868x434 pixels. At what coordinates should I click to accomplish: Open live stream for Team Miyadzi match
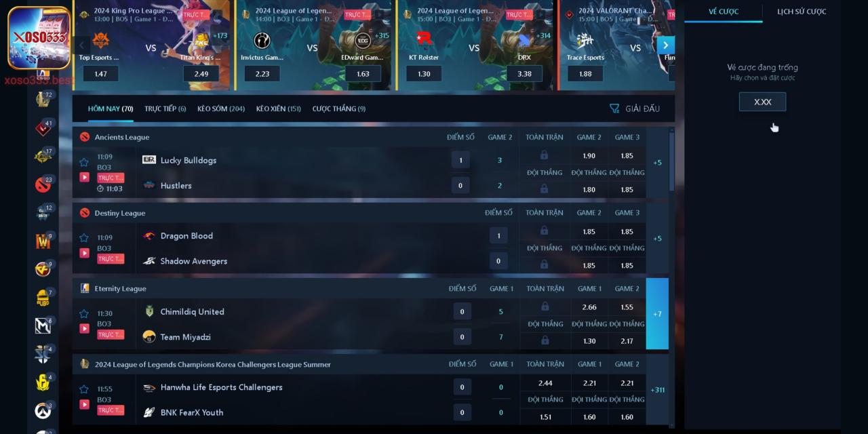pyautogui.click(x=84, y=328)
